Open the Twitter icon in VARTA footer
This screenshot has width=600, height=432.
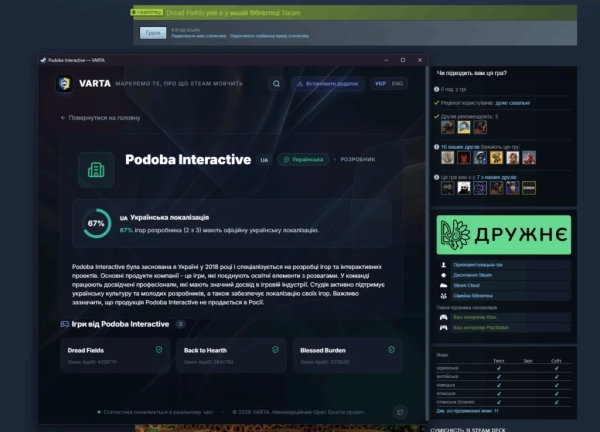(400, 412)
